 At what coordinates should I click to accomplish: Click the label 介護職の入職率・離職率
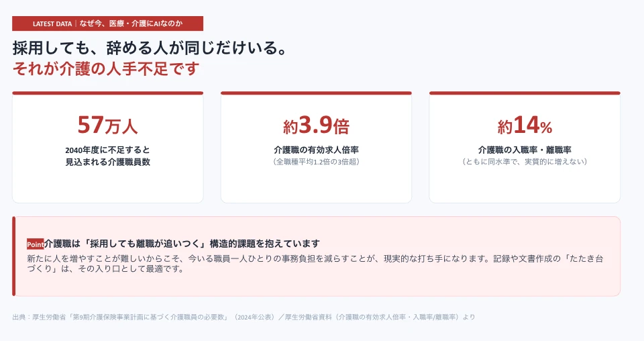525,150
